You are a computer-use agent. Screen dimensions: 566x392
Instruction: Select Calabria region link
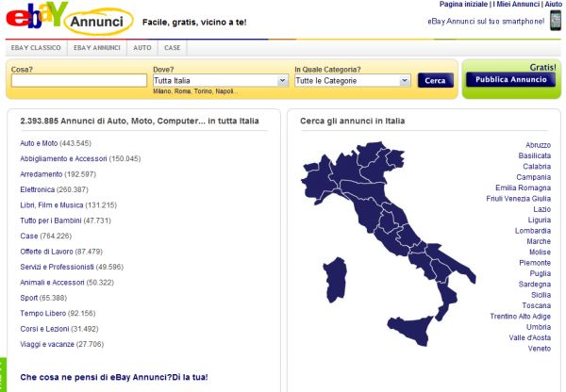coord(537,167)
